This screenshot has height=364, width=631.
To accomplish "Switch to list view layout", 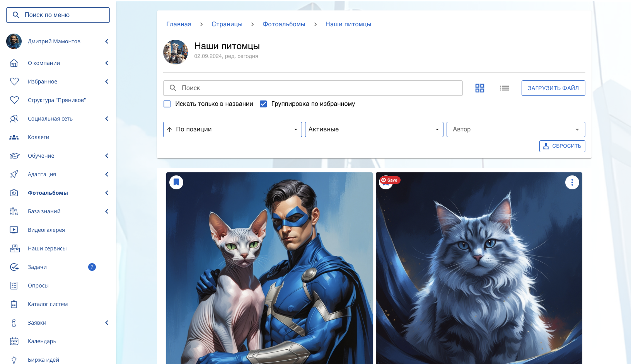I will tap(504, 88).
